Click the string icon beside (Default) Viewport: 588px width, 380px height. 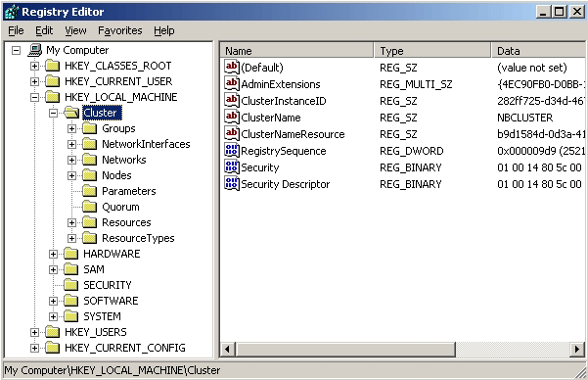[231, 67]
